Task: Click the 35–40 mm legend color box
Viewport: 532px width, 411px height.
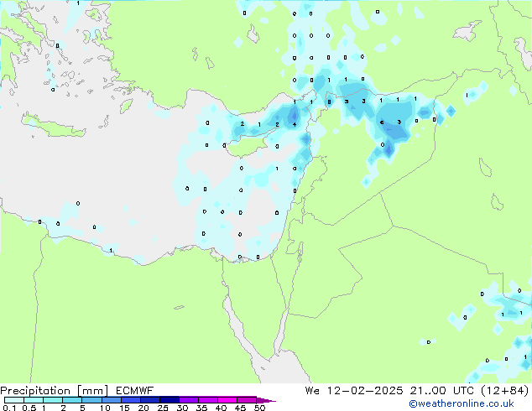Action: tap(207, 400)
